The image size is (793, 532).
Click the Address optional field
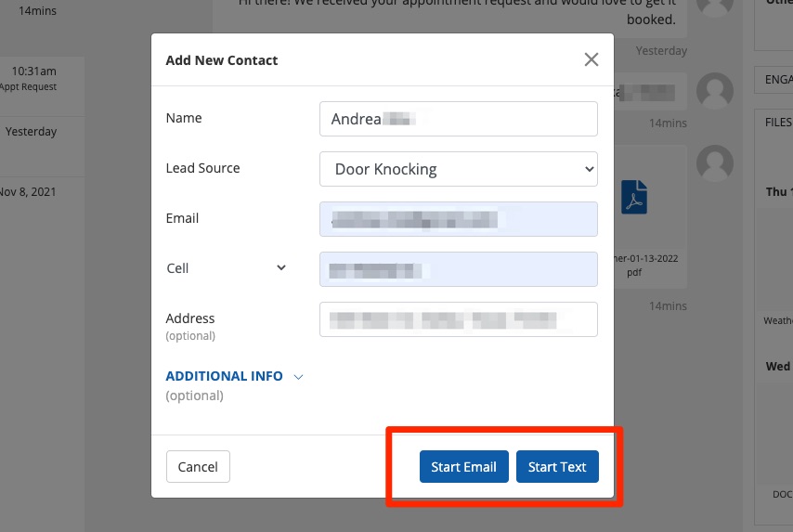coord(458,319)
